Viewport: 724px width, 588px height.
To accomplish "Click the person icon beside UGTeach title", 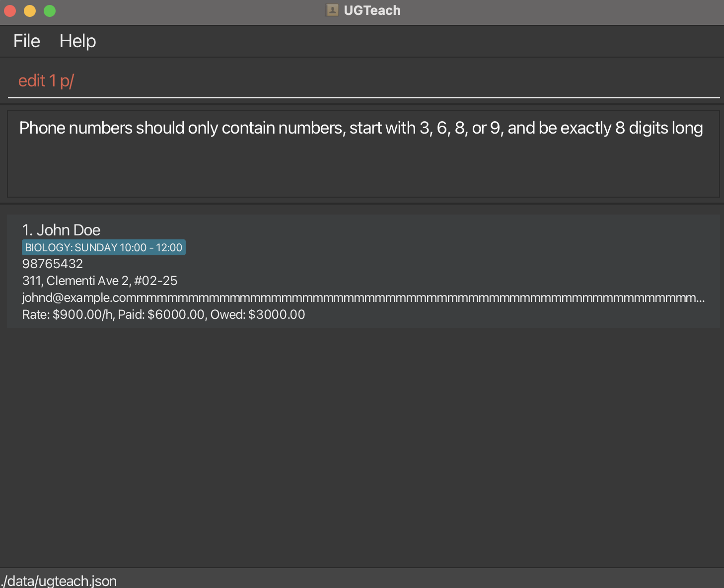I will pos(331,10).
